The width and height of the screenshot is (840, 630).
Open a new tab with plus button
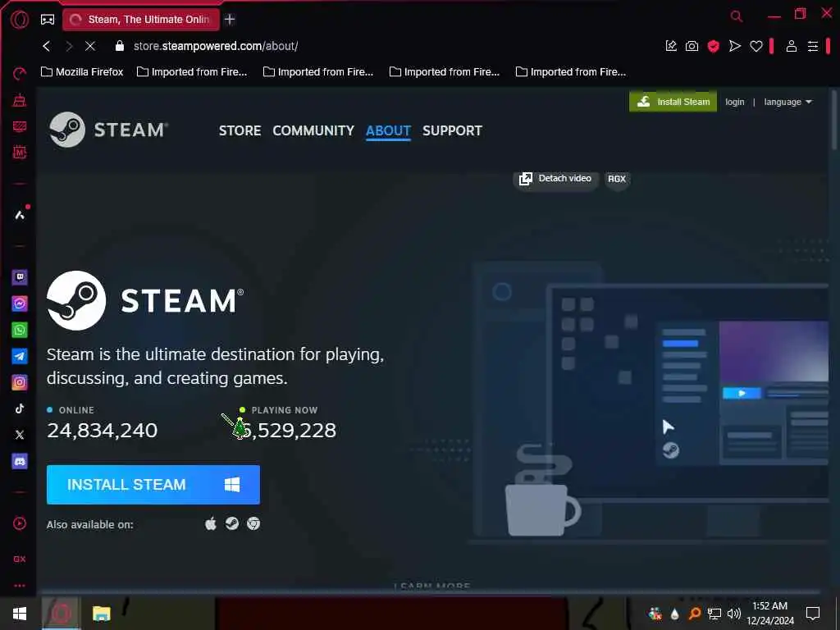pyautogui.click(x=230, y=20)
